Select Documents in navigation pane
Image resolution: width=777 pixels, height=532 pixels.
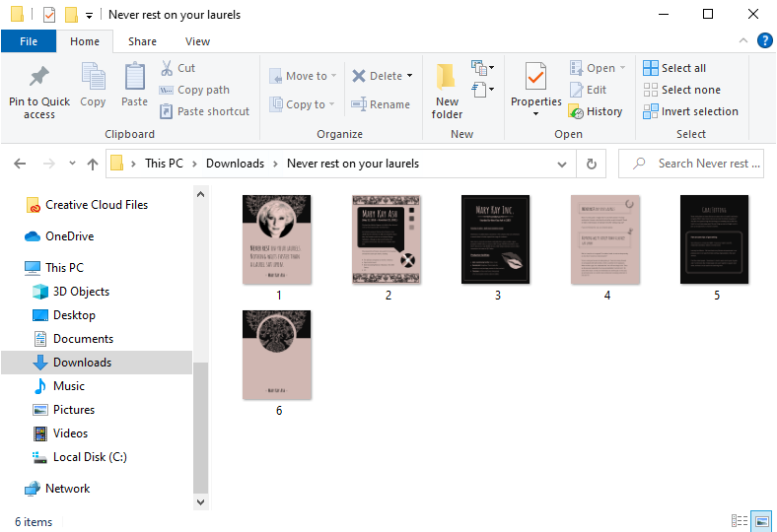(73, 339)
